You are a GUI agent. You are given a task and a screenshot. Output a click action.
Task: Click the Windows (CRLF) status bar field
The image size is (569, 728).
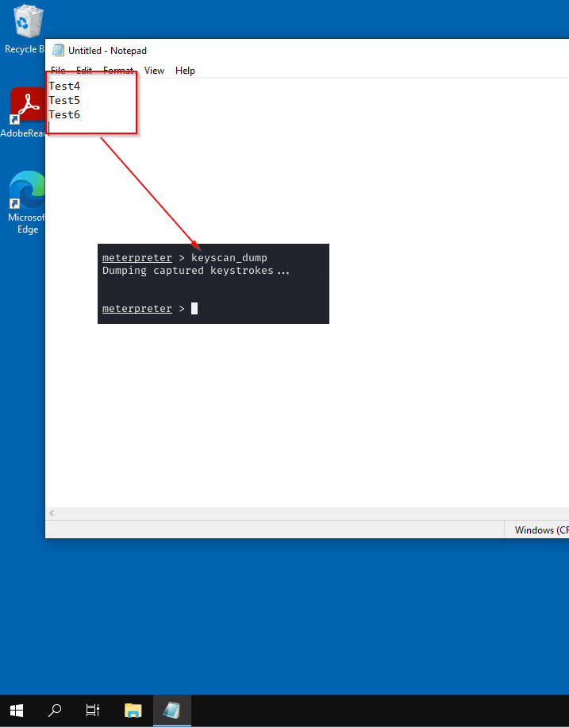pyautogui.click(x=541, y=530)
